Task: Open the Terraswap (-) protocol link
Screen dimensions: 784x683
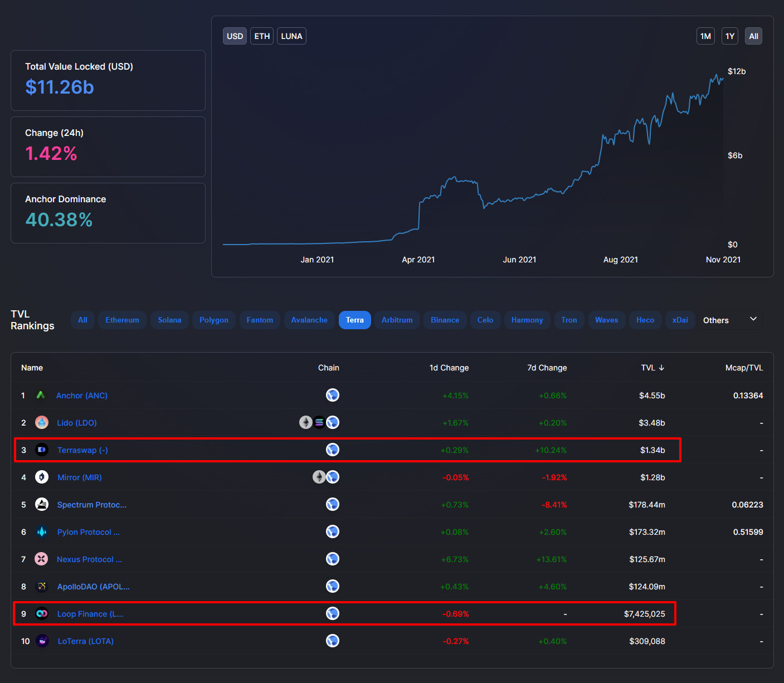Action: 82,450
